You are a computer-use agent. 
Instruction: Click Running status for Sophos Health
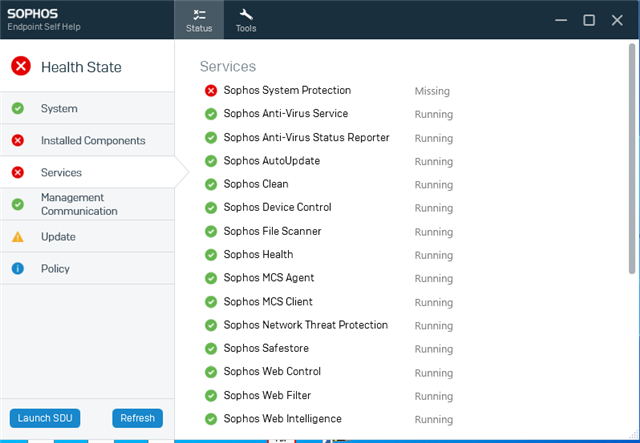point(434,255)
